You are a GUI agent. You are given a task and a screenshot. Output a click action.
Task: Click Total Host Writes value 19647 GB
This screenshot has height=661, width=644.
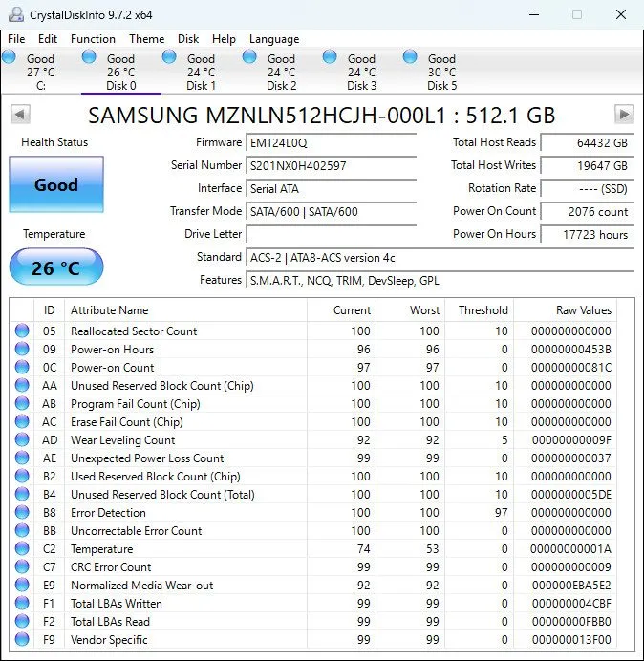click(x=587, y=165)
